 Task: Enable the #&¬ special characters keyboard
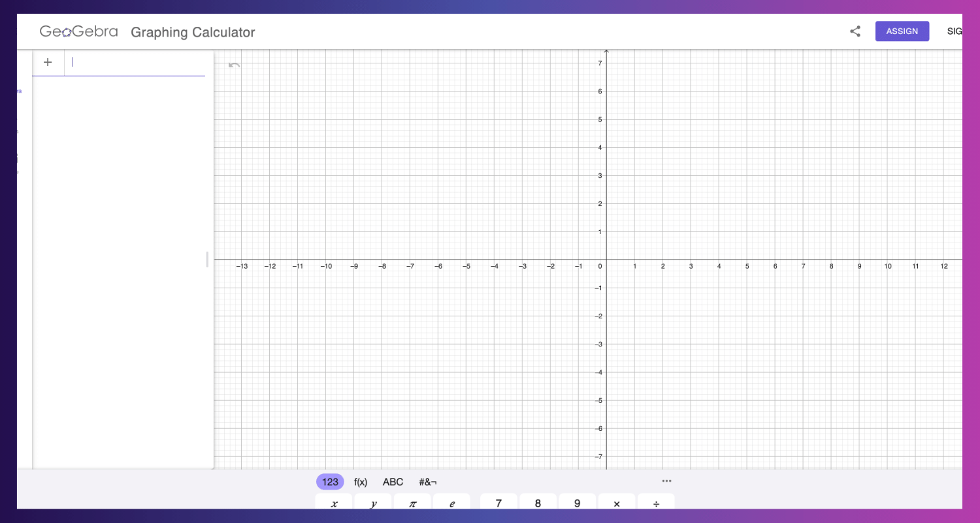coord(427,482)
